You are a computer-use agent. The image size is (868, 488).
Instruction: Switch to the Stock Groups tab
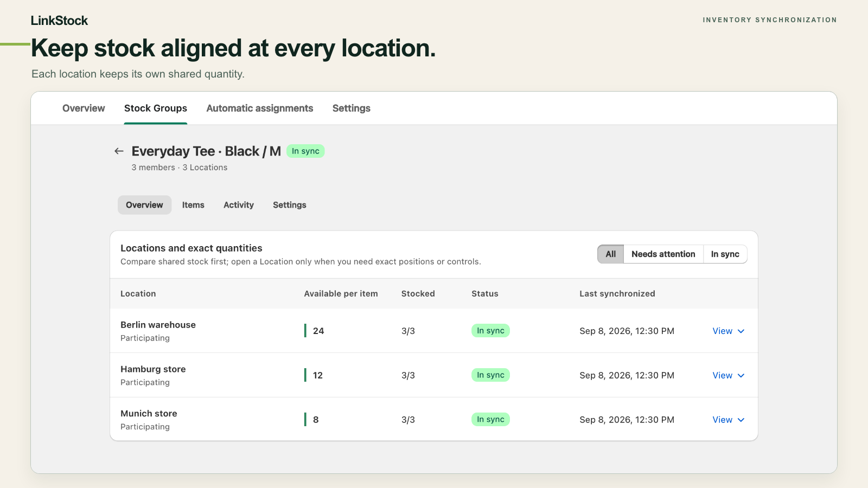[156, 108]
